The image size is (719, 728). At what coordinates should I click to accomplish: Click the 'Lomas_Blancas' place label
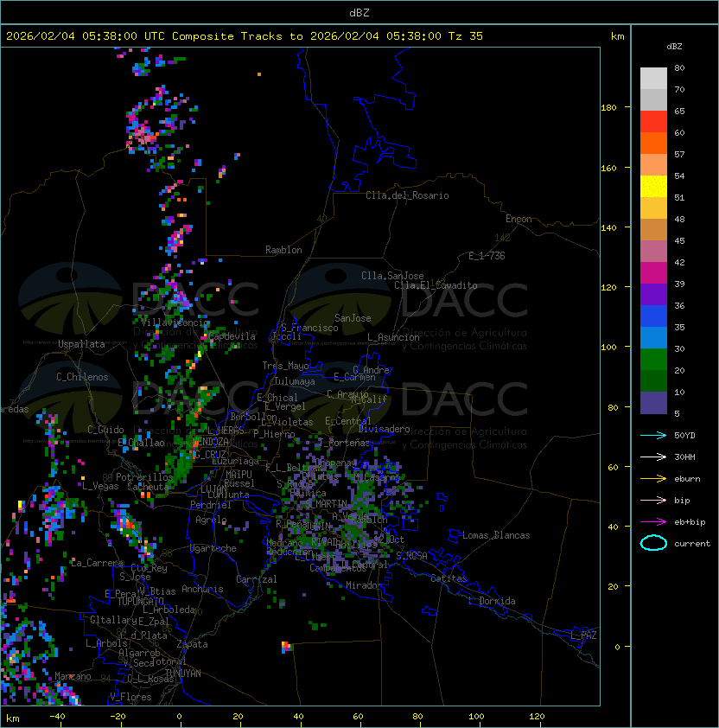click(496, 535)
